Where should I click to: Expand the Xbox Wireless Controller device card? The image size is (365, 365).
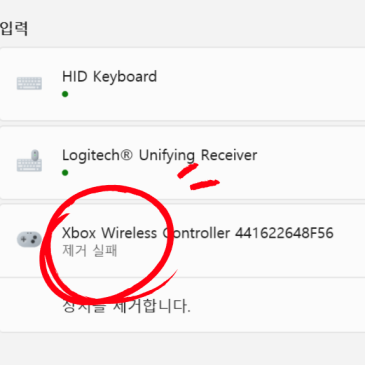point(182,241)
